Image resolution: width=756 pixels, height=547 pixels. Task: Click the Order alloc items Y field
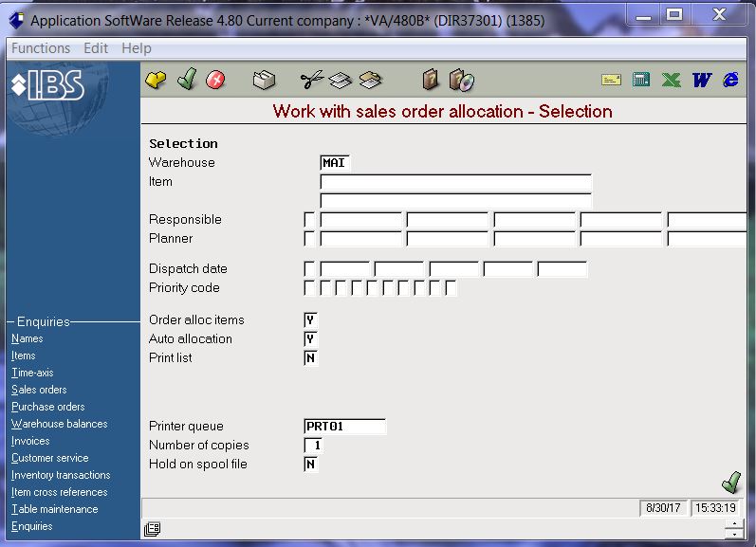click(x=310, y=320)
